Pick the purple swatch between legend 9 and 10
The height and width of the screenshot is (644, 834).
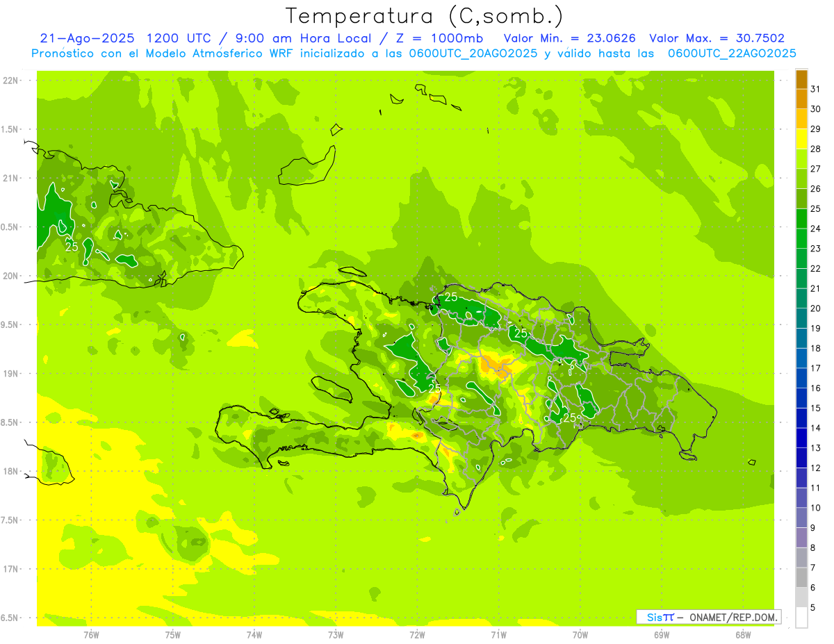pyautogui.click(x=801, y=518)
